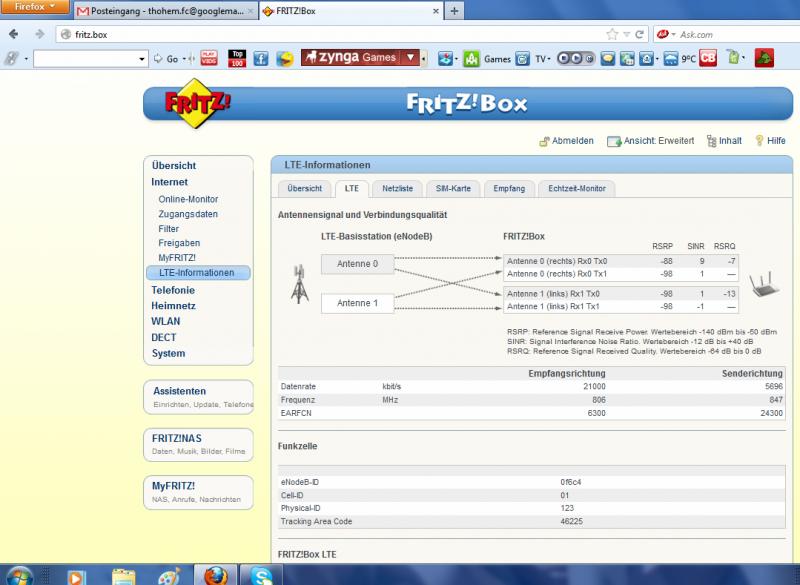Open Freigaben sidebar link

tap(179, 243)
